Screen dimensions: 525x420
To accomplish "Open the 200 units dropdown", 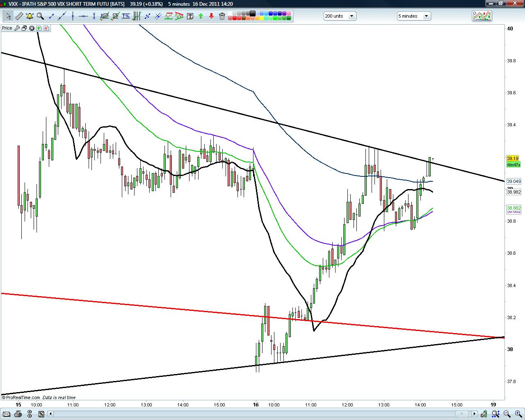I will (x=340, y=16).
